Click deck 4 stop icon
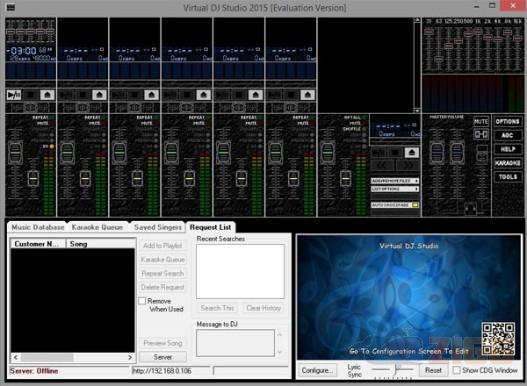This screenshot has width=527, height=386. coord(187,95)
